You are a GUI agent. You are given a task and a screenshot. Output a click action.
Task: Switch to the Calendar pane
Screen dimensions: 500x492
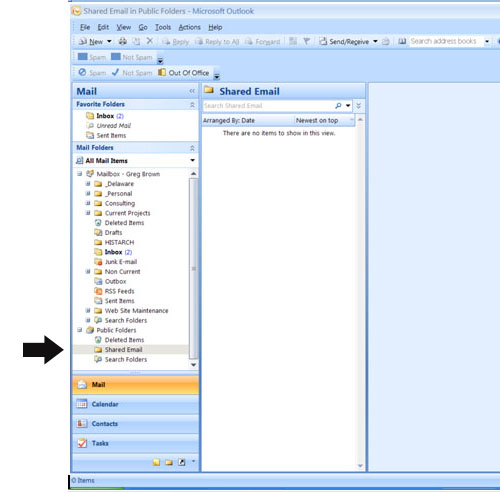click(x=136, y=404)
